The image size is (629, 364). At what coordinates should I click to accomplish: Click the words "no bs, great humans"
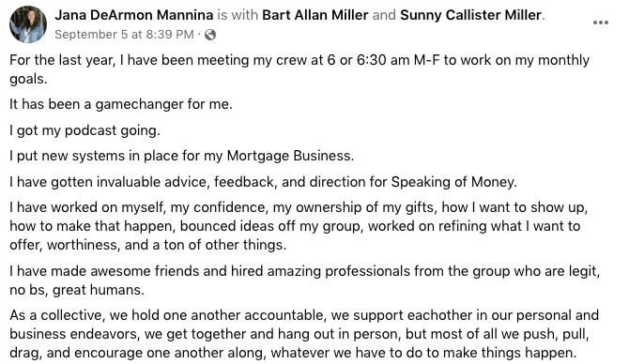point(76,290)
